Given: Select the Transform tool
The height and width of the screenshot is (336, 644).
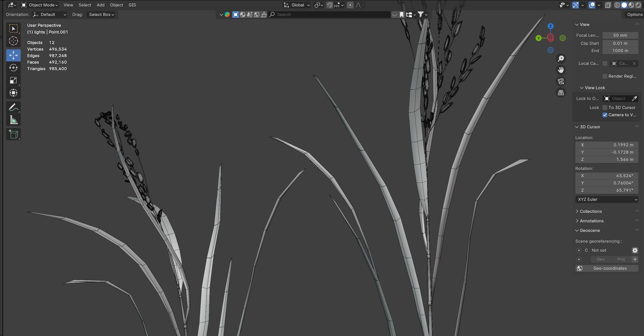Looking at the screenshot, I should point(13,93).
